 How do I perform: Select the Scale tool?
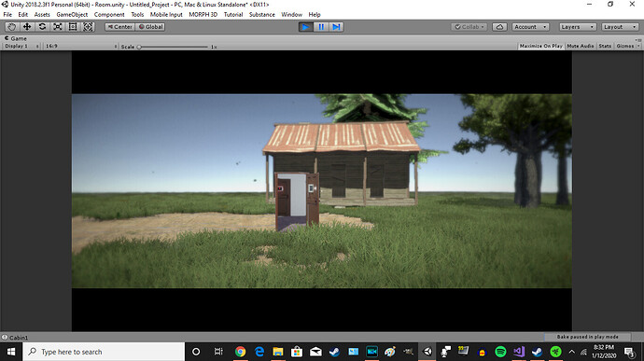coord(58,27)
